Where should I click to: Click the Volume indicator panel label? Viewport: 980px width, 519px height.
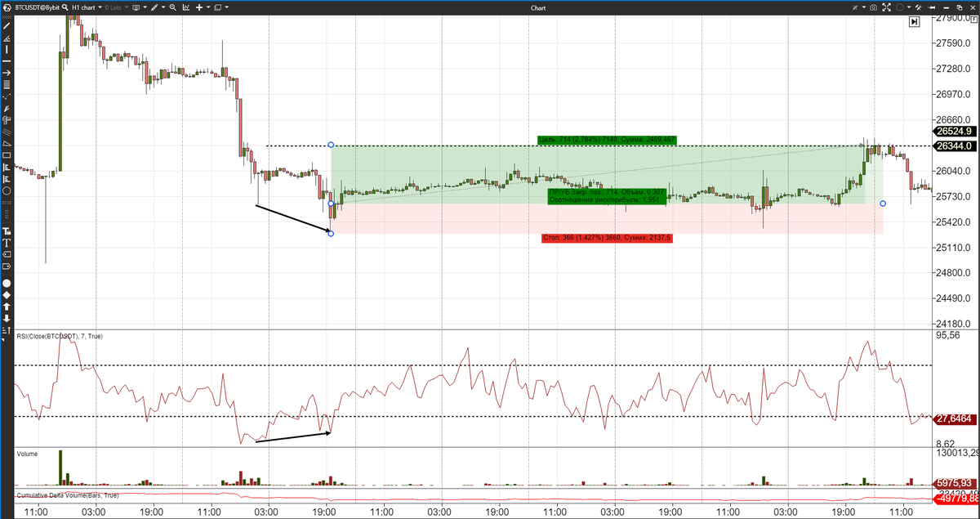click(27, 453)
